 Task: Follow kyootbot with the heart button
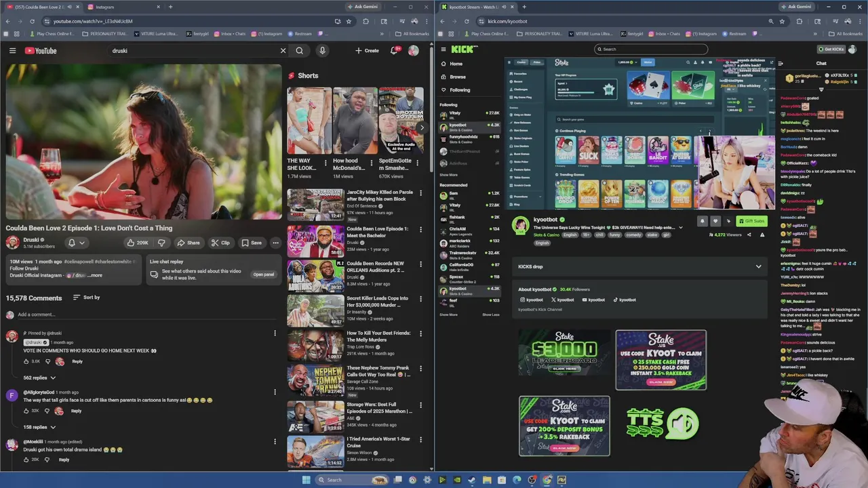tap(715, 221)
